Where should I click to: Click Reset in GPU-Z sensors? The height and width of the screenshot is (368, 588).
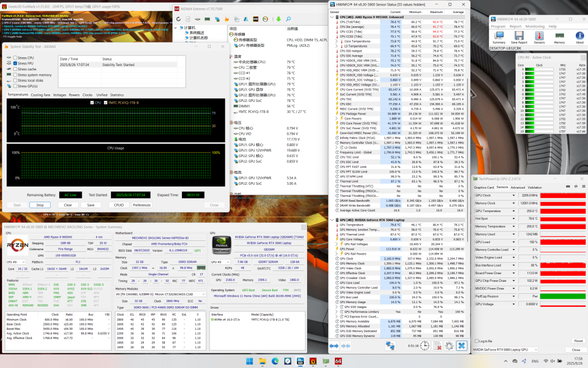click(x=578, y=341)
